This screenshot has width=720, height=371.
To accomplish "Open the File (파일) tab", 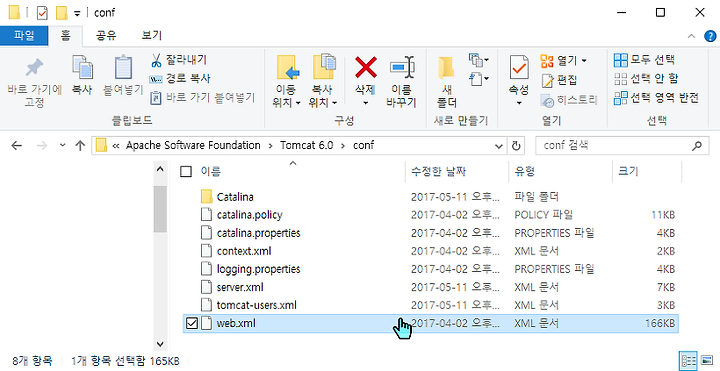I will 24,35.
